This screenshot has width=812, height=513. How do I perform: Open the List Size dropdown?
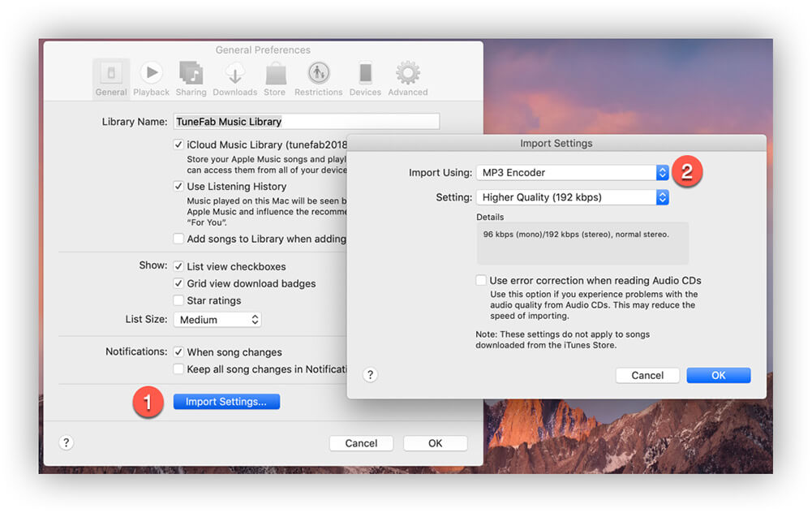coord(217,320)
